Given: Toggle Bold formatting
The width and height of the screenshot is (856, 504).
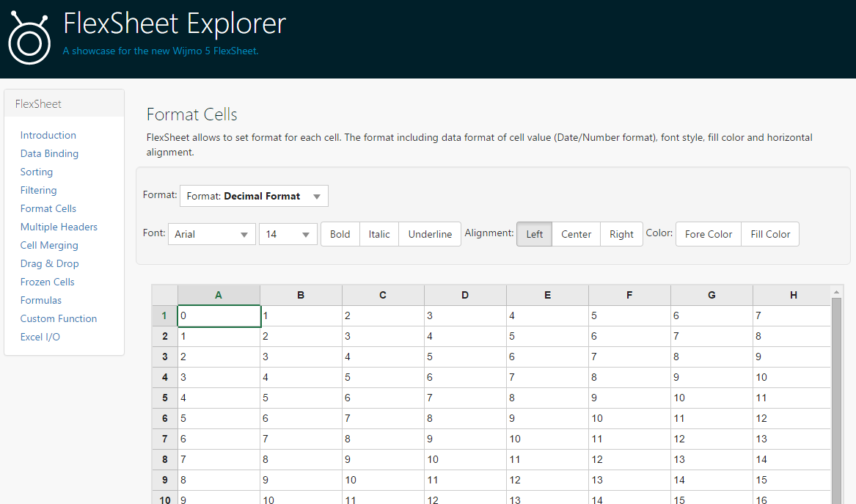Looking at the screenshot, I should coord(340,234).
